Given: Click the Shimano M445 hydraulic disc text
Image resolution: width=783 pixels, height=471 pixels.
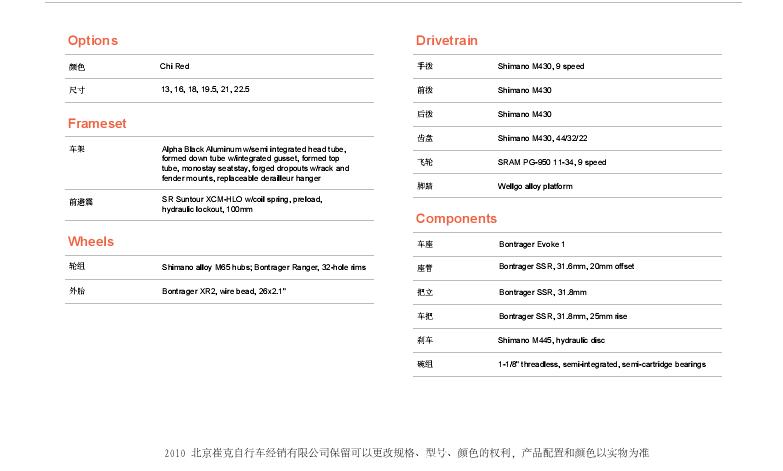Looking at the screenshot, I should tap(551, 341).
